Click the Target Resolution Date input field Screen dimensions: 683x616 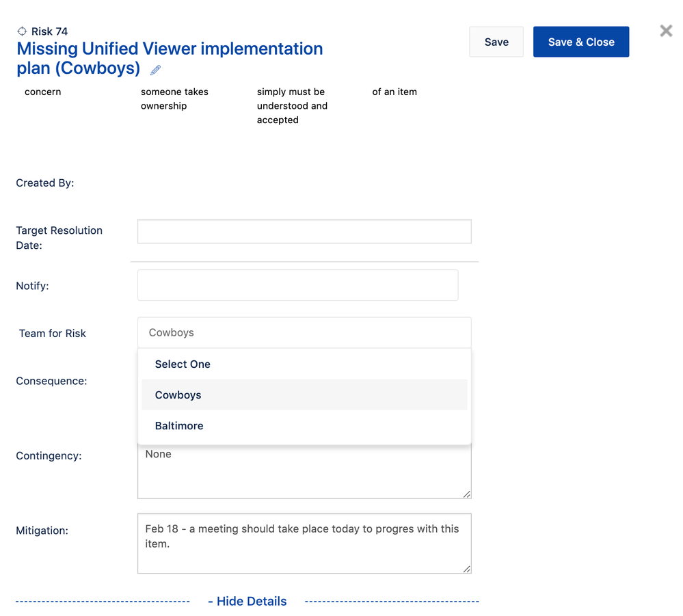(304, 231)
